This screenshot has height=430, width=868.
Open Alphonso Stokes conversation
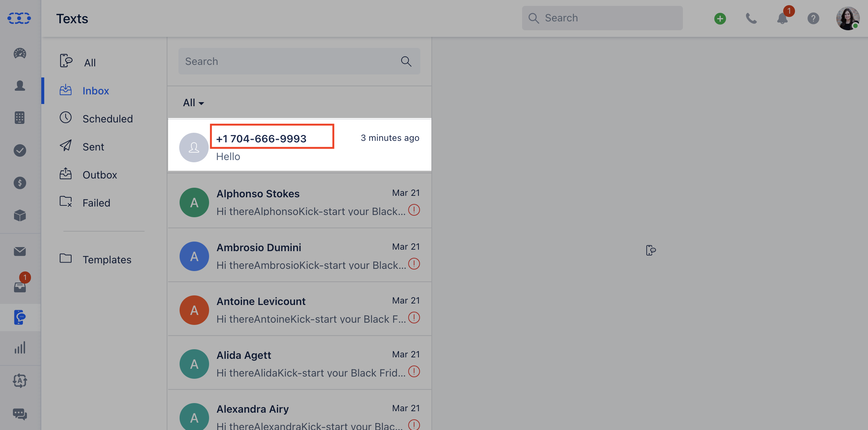point(299,201)
